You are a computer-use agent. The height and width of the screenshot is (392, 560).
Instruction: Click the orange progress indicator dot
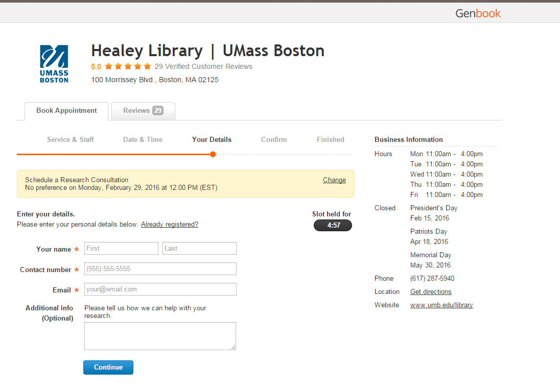pyautogui.click(x=213, y=155)
